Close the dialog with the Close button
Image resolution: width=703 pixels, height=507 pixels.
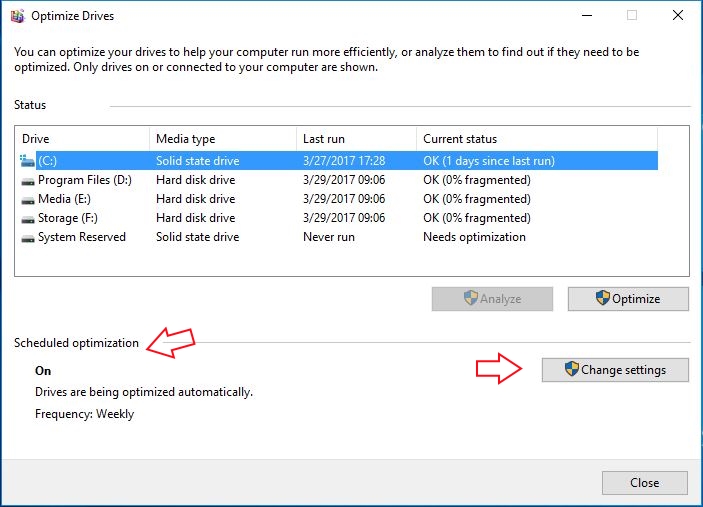tap(645, 483)
